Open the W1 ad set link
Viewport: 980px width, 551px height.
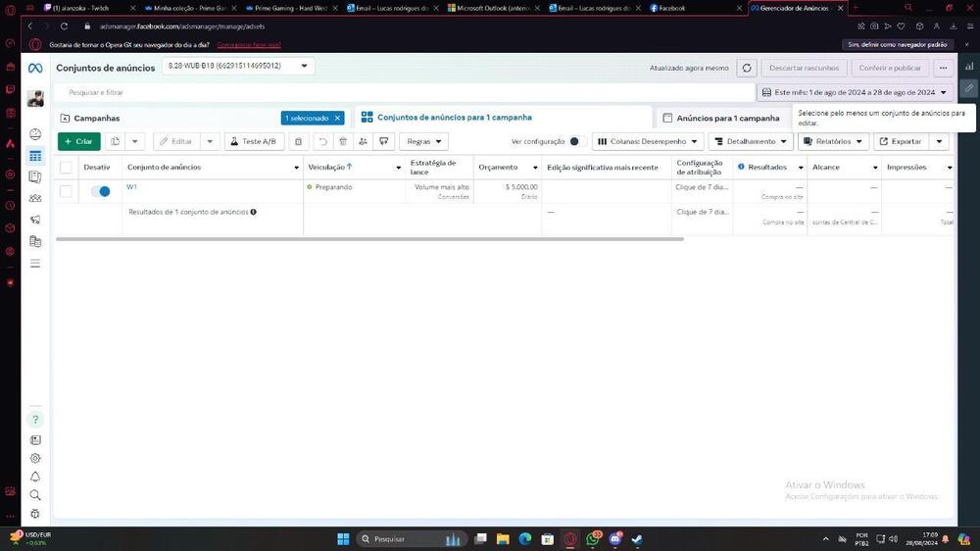coord(131,187)
